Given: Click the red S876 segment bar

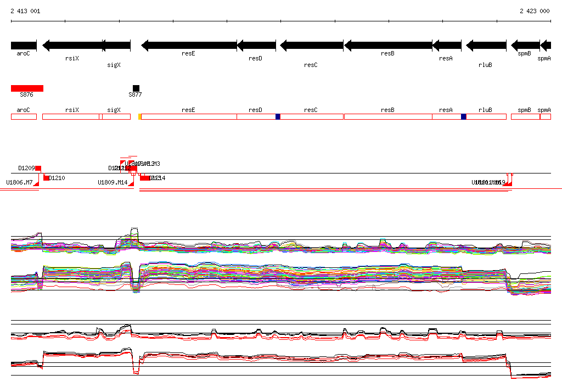Looking at the screenshot, I should pos(27,88).
